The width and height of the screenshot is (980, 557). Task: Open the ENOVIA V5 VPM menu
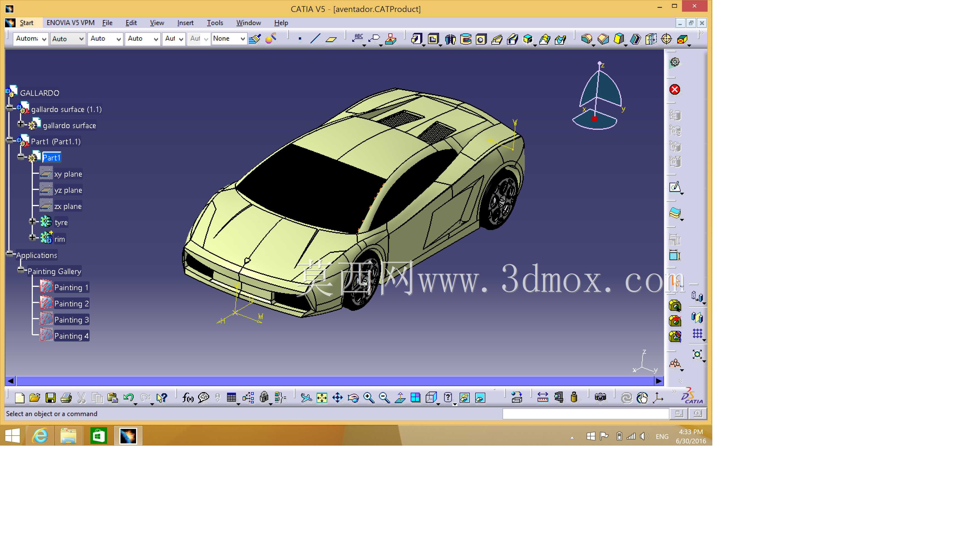tap(70, 23)
